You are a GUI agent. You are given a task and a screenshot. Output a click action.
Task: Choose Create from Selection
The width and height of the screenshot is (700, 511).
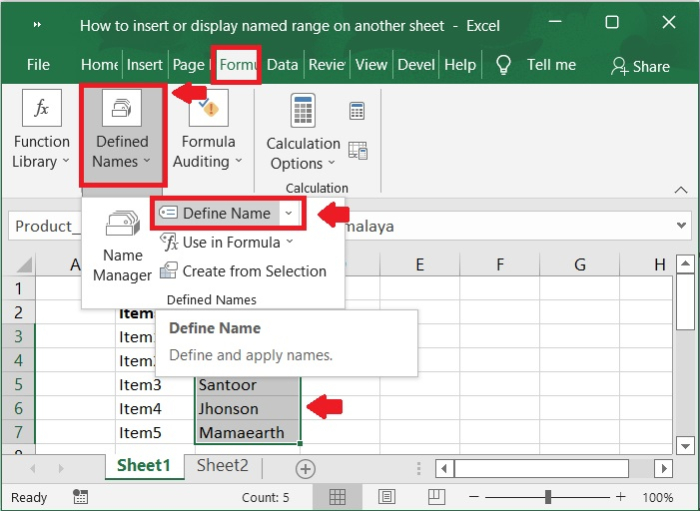243,271
